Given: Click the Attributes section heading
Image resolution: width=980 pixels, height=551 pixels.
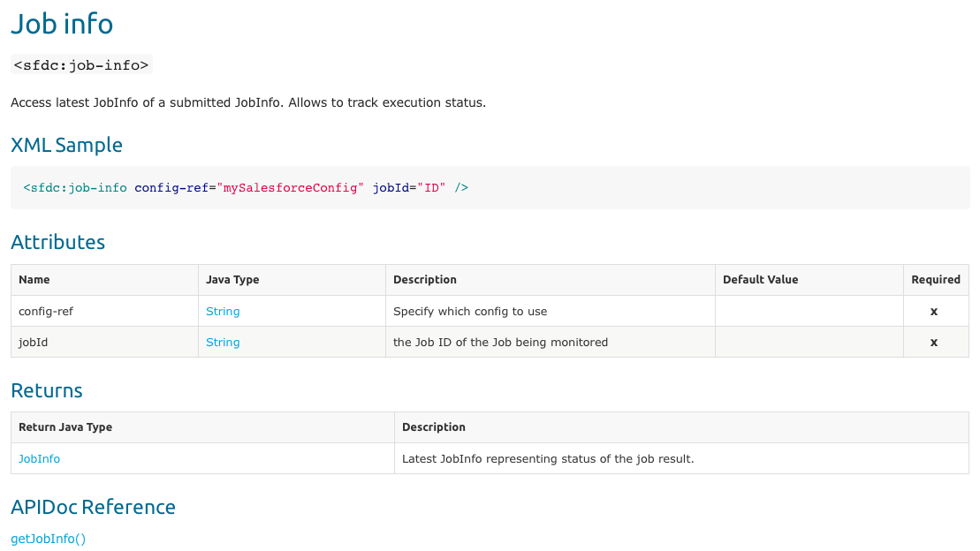Looking at the screenshot, I should (57, 242).
